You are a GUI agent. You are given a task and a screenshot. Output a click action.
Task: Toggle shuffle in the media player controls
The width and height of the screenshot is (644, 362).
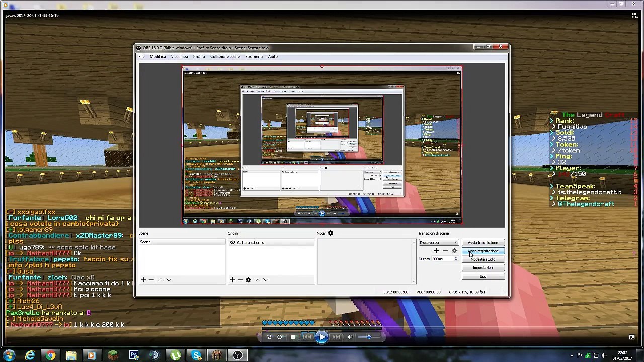[x=269, y=337]
